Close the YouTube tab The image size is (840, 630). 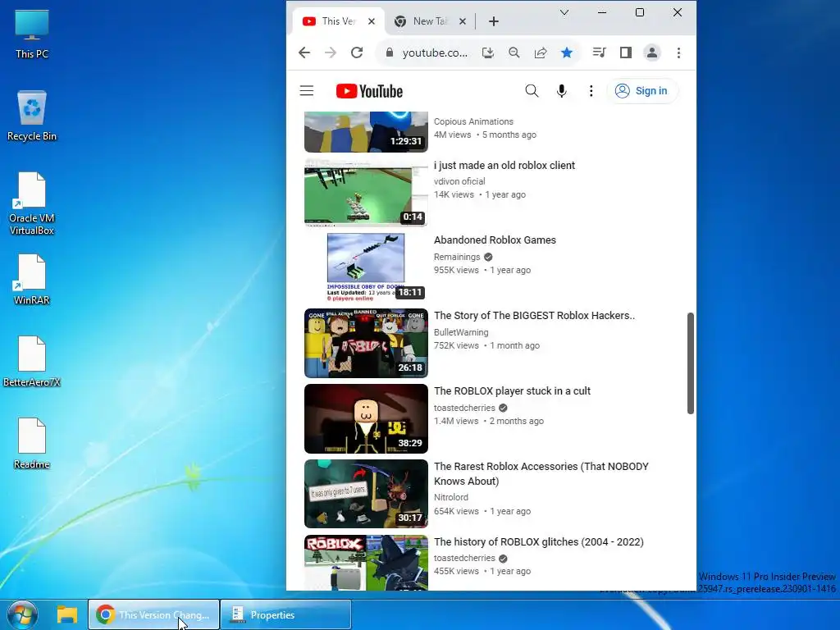372,21
